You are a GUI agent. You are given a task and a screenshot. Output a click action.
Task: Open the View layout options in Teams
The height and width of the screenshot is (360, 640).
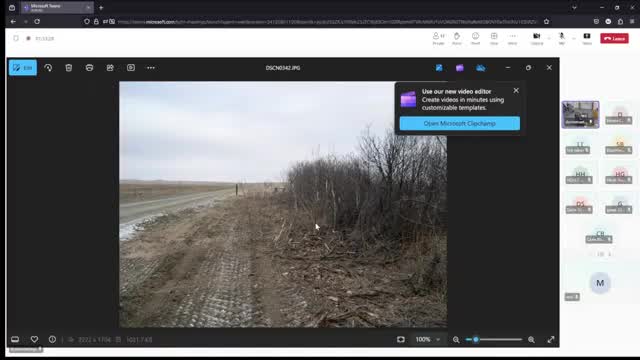494,38
